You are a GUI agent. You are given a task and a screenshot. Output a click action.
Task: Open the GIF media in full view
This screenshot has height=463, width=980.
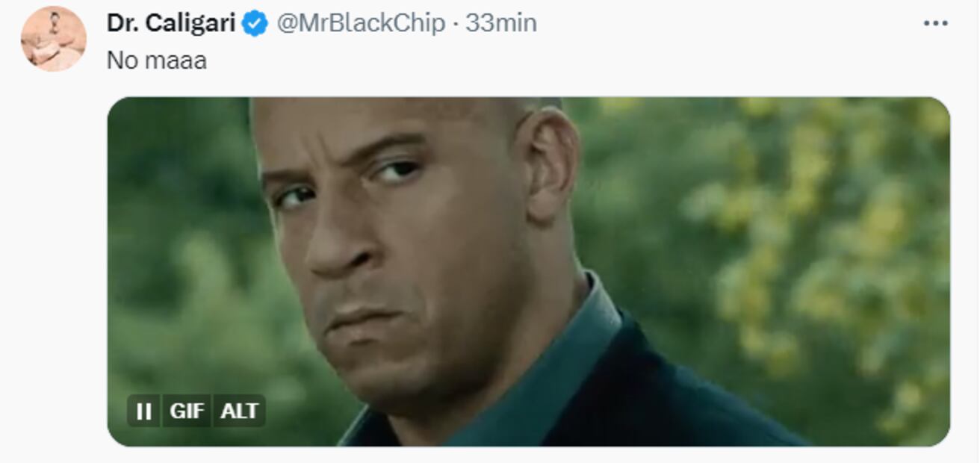click(x=528, y=272)
